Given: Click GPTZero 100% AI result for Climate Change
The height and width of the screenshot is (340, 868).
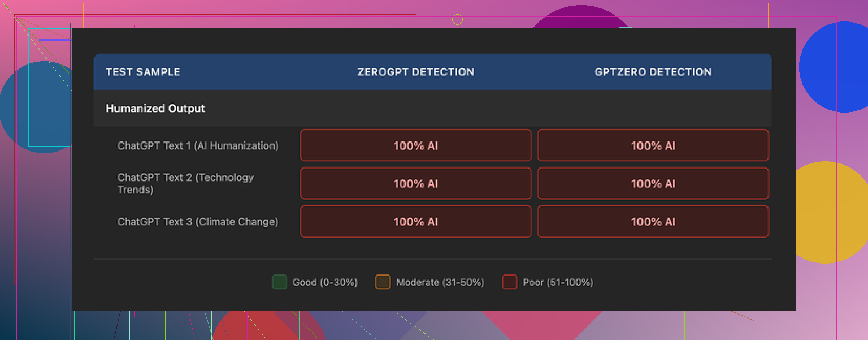Looking at the screenshot, I should (x=653, y=222).
